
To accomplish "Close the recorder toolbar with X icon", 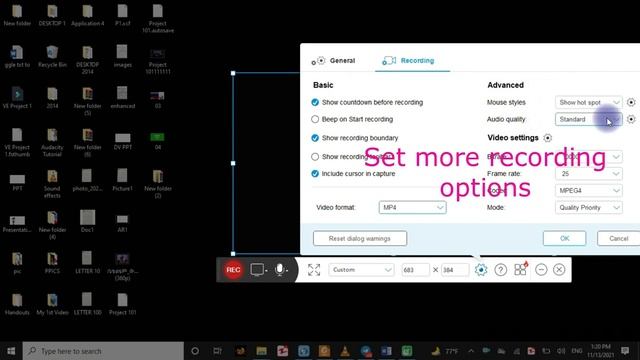I will pyautogui.click(x=559, y=270).
